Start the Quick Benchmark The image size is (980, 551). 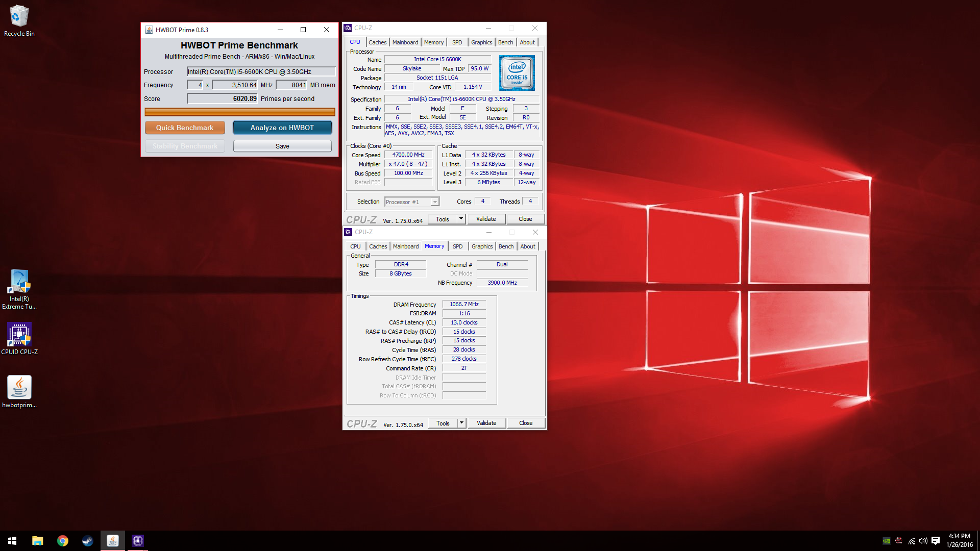point(185,128)
